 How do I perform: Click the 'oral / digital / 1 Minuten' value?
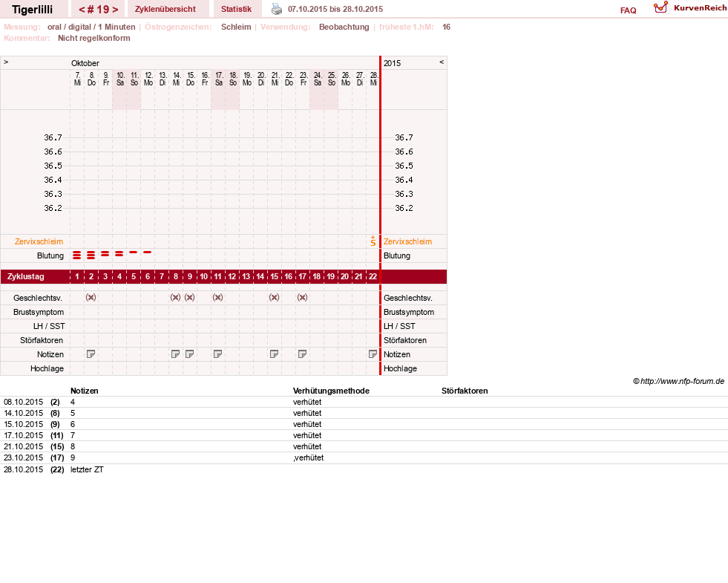(91, 27)
